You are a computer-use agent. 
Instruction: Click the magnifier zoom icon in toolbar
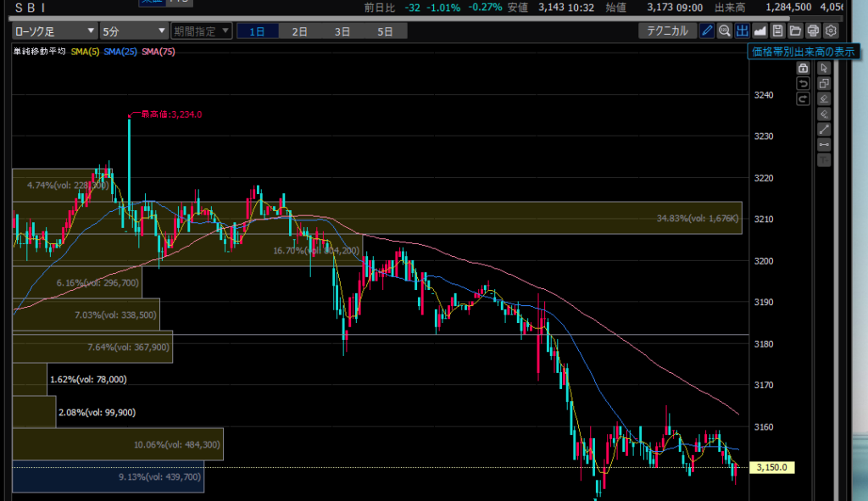725,31
